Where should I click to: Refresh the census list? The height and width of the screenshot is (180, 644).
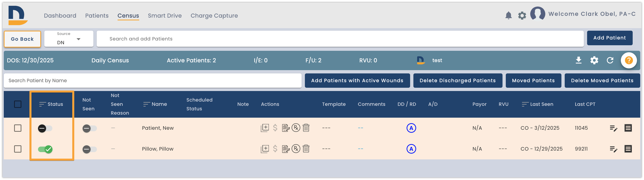(610, 60)
